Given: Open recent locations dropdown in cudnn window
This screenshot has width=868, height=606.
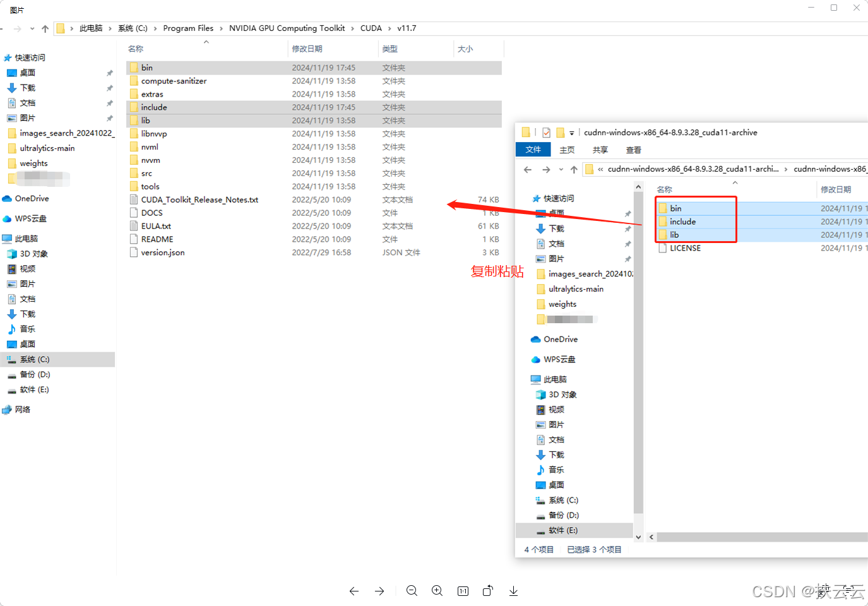Looking at the screenshot, I should [561, 169].
